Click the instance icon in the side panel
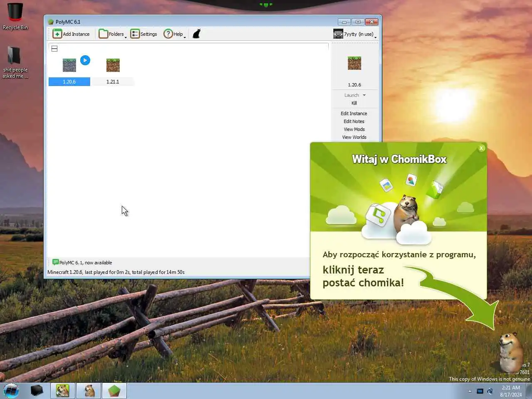Image resolution: width=532 pixels, height=399 pixels. [355, 63]
